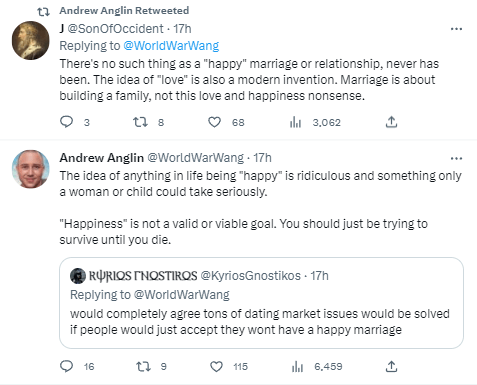The width and height of the screenshot is (477, 385).
Task: View analytics showing 6,459 views
Action: point(297,367)
